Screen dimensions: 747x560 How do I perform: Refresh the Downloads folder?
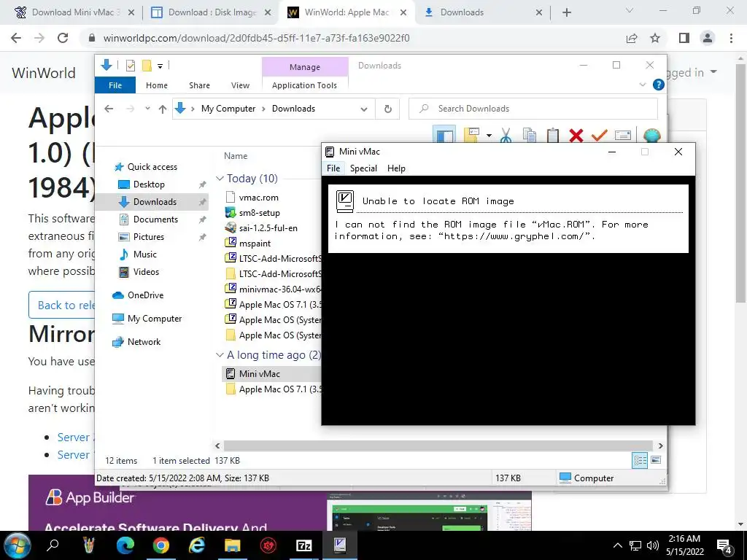(x=388, y=109)
